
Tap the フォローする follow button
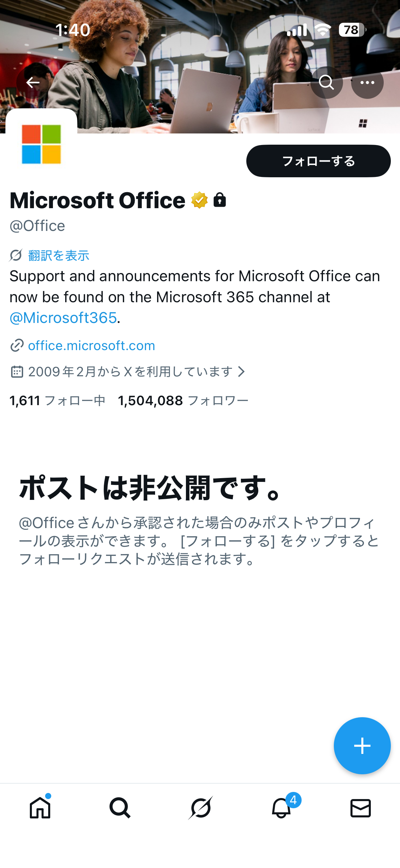pos(318,161)
